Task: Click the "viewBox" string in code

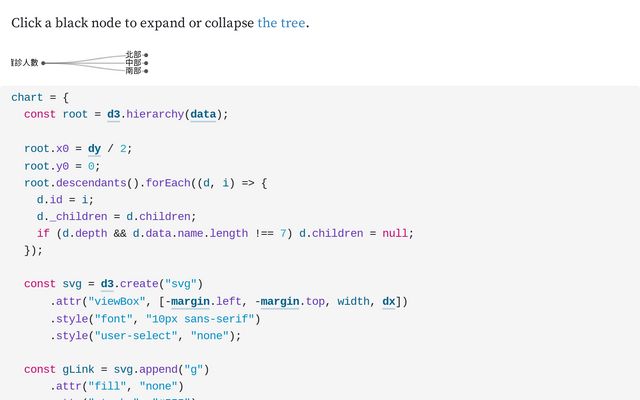Action: tap(117, 301)
